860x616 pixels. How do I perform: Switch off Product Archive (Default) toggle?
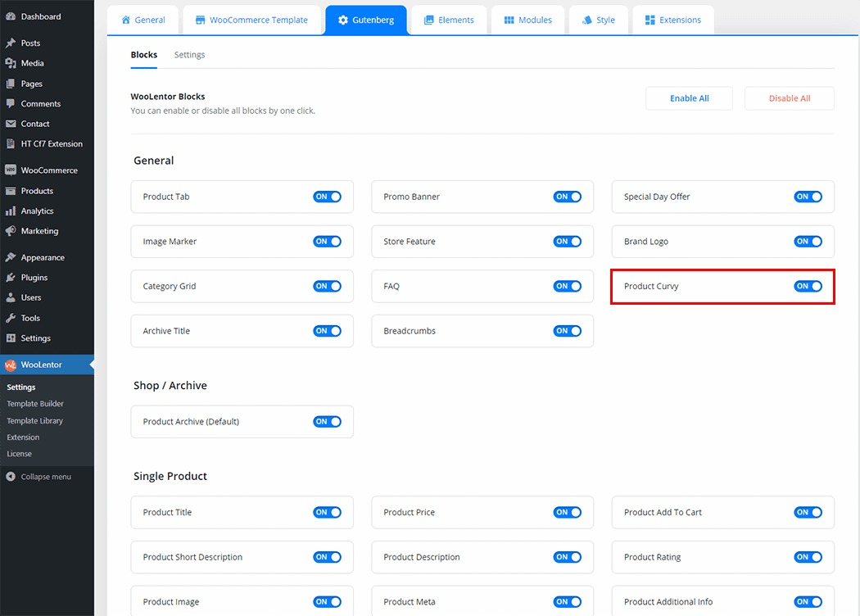click(x=327, y=422)
